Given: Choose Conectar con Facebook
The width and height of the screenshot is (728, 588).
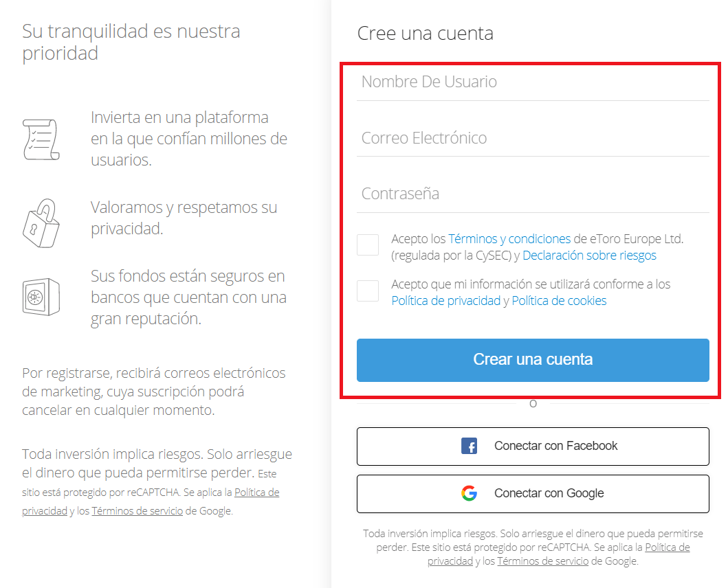Looking at the screenshot, I should tap(533, 446).
